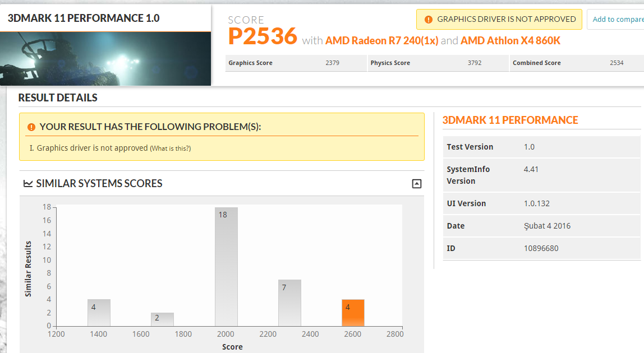Viewport: 644px width, 353px height.
Task: Click the tallest bar labeled 18
Action: click(226, 267)
